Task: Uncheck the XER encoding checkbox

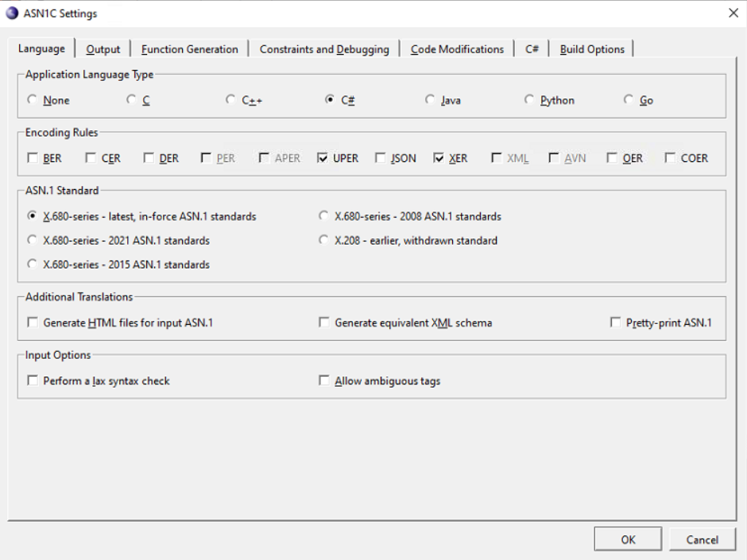Action: coord(439,157)
